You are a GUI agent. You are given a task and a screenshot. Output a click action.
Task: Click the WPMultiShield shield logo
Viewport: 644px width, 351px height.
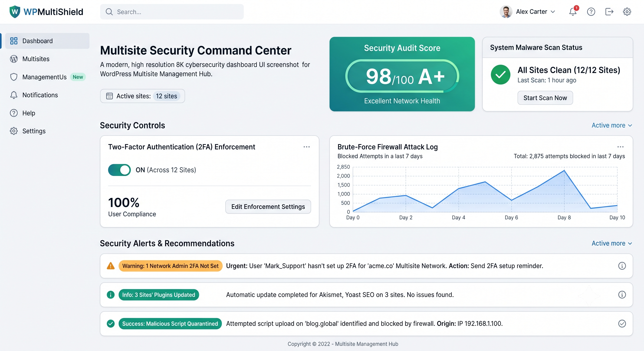15,12
